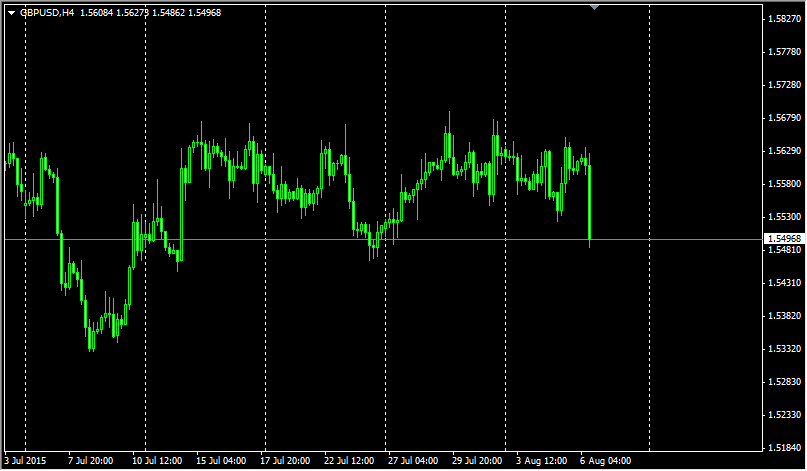Screen dimensions: 807x471
Task: Click the 7 Jul 20:00 time label
Action: coord(91,461)
